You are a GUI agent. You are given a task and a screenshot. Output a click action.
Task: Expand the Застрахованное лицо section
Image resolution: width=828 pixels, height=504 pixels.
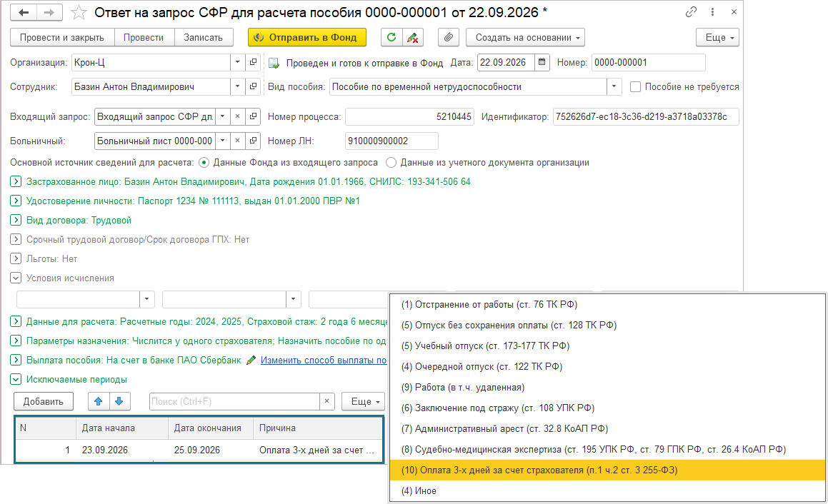[x=16, y=181]
